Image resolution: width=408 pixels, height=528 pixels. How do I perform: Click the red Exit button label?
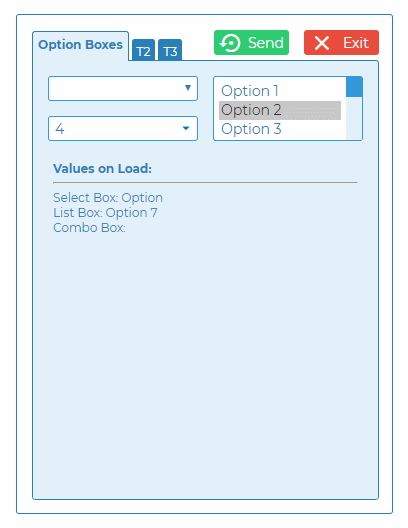[x=356, y=43]
